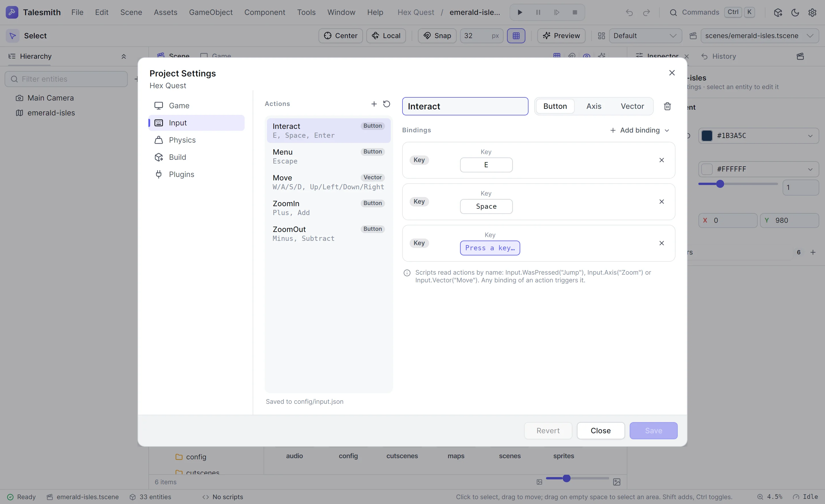Collapse all in the Hierarchy panel
This screenshot has height=504, width=825.
click(x=123, y=56)
